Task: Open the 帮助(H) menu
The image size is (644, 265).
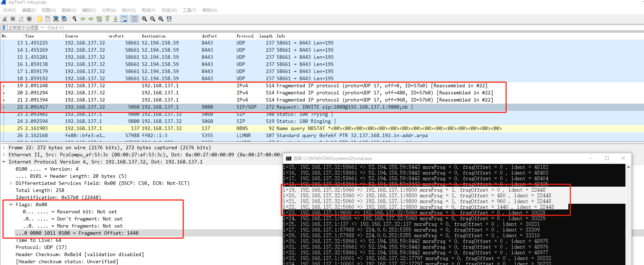Action: click(209, 10)
